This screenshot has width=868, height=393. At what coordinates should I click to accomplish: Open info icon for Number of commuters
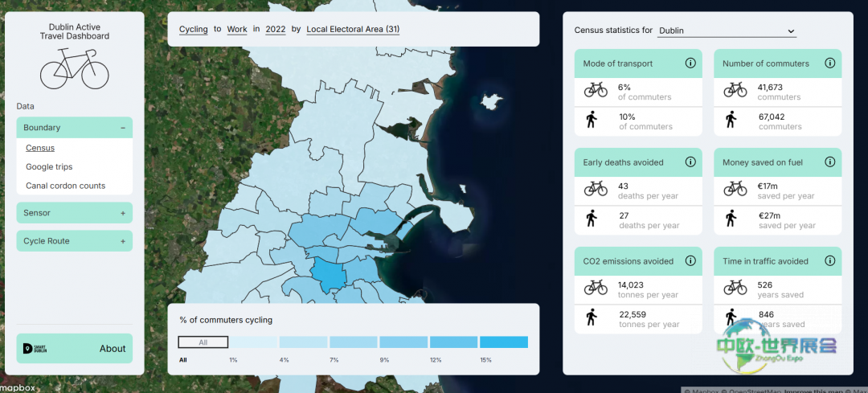pos(829,63)
